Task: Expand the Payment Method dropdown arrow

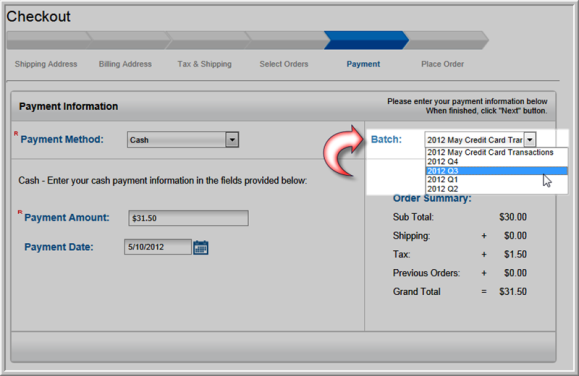Action: pyautogui.click(x=232, y=140)
